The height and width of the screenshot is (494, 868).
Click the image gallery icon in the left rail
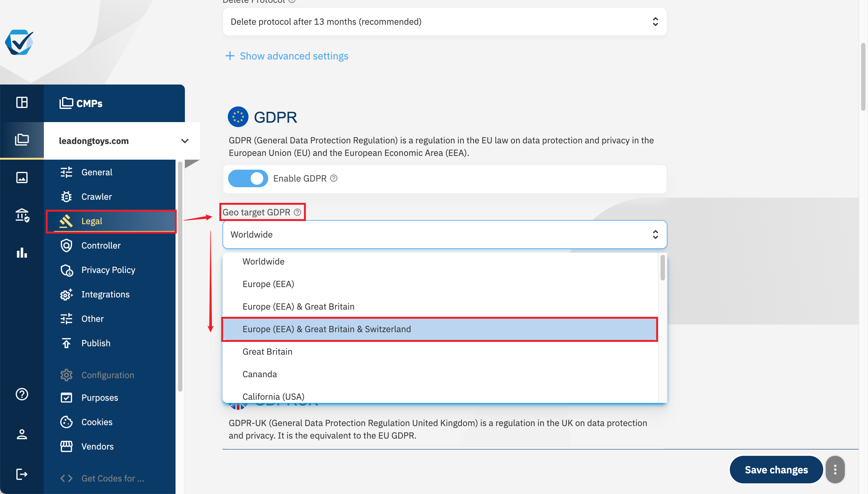click(x=22, y=178)
